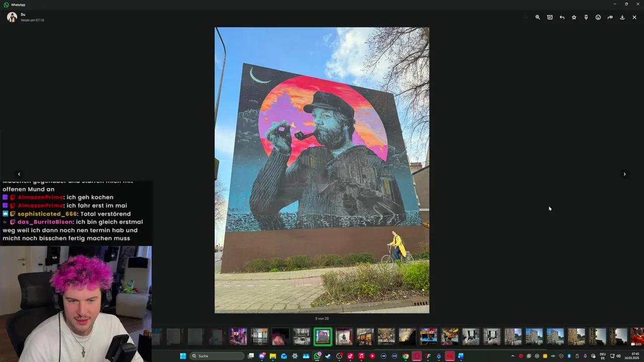
Task: Open the sunset sky thumbnail
Action: pyautogui.click(x=408, y=337)
